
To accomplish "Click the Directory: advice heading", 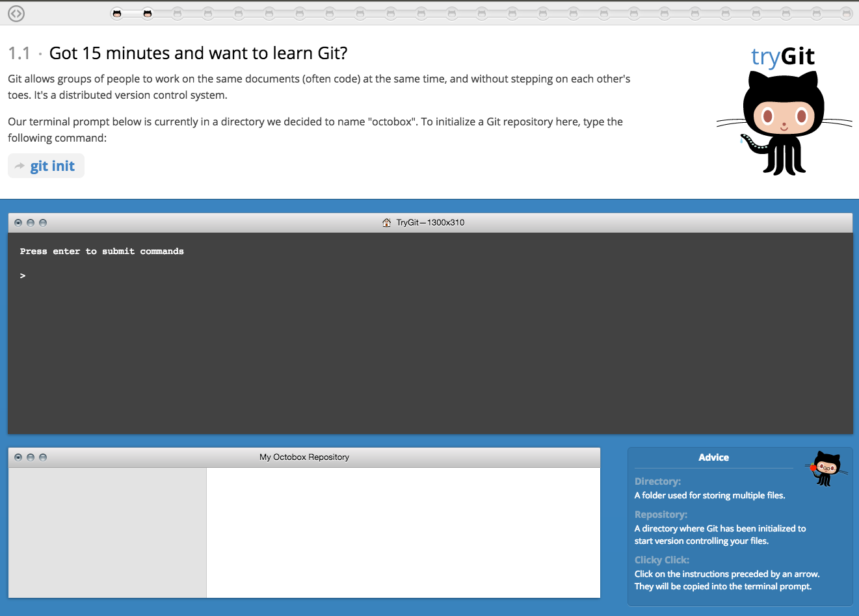I will 657,481.
